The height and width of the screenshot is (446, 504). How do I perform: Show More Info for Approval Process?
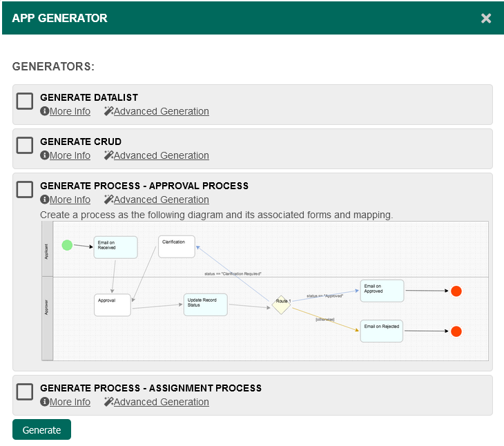(70, 200)
